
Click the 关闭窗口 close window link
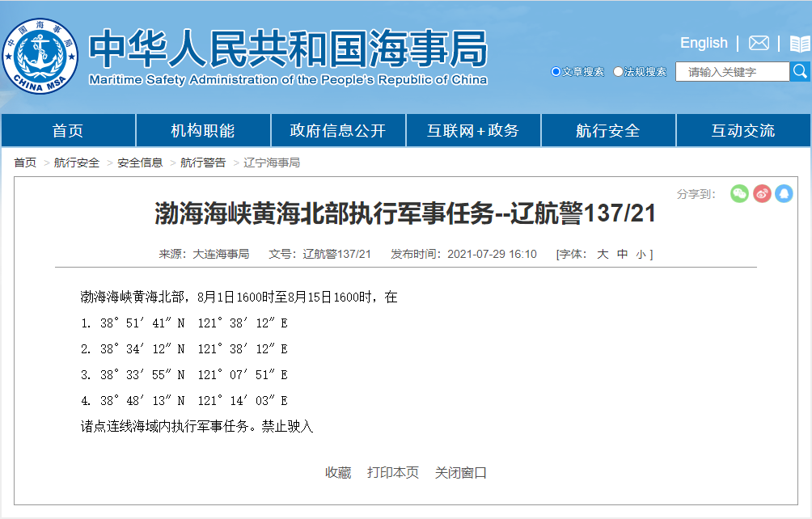[x=461, y=472]
